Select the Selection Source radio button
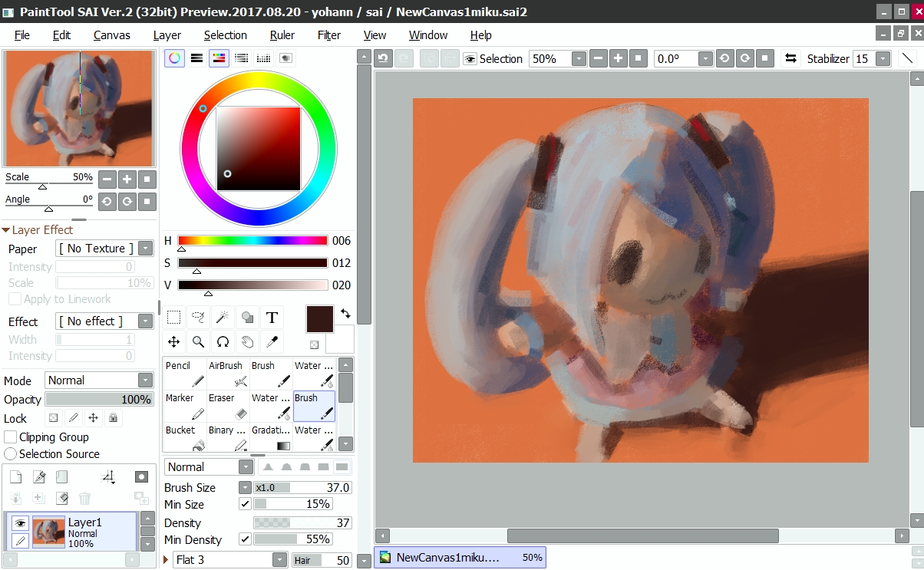924x570 pixels. click(11, 454)
